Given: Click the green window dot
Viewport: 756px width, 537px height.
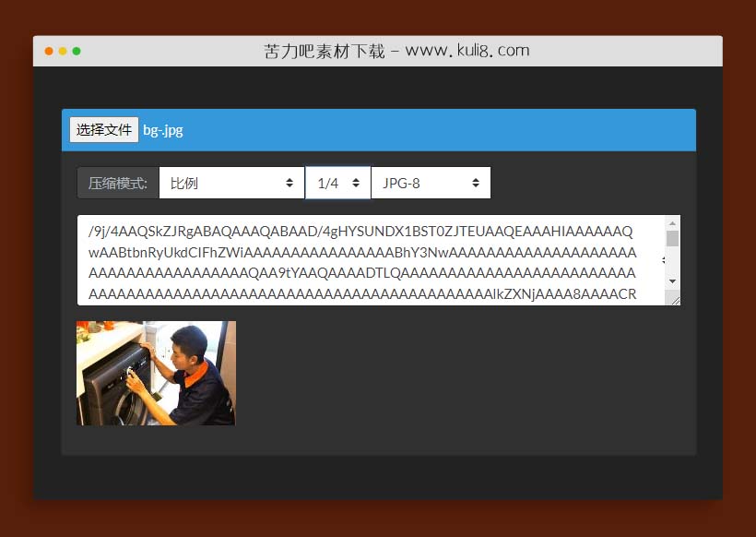Looking at the screenshot, I should click(77, 51).
